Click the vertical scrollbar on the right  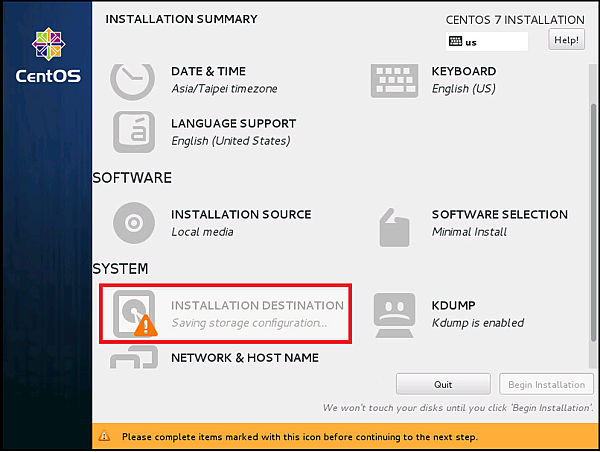pyautogui.click(x=593, y=222)
